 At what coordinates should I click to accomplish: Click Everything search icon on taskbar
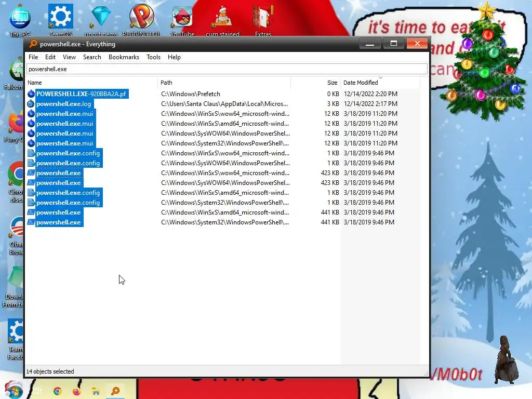tap(115, 391)
